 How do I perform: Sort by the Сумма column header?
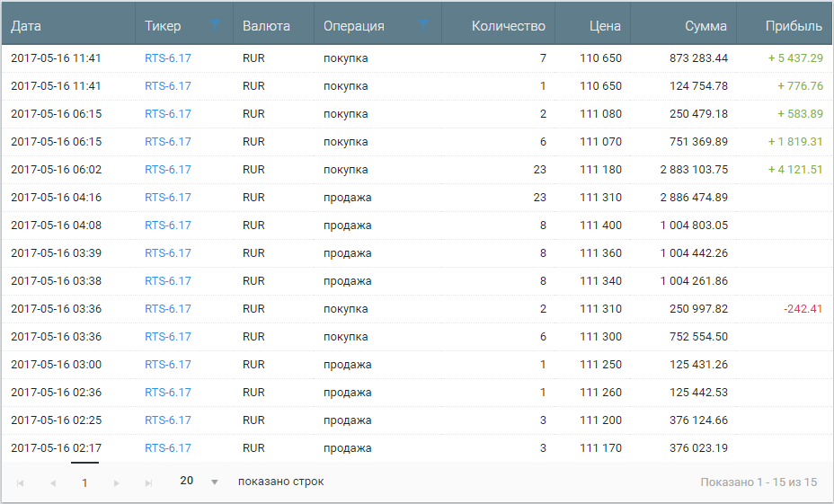pyautogui.click(x=705, y=25)
